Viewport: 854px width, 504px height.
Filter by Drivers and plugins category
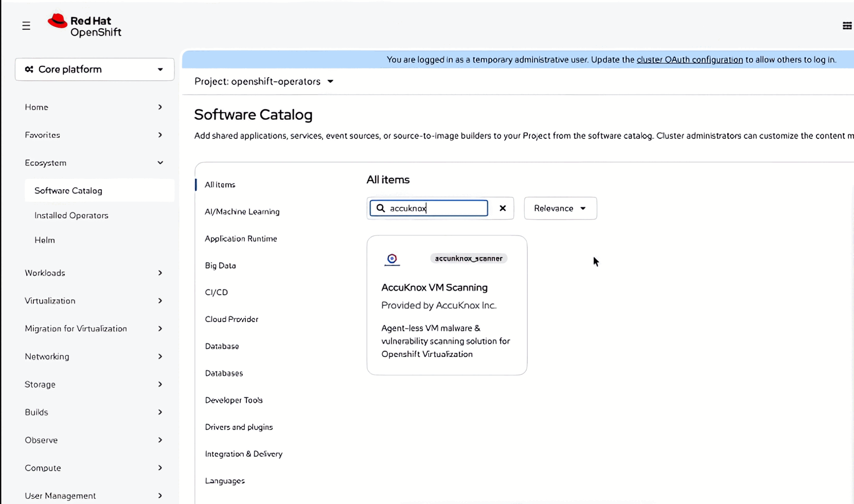(239, 427)
